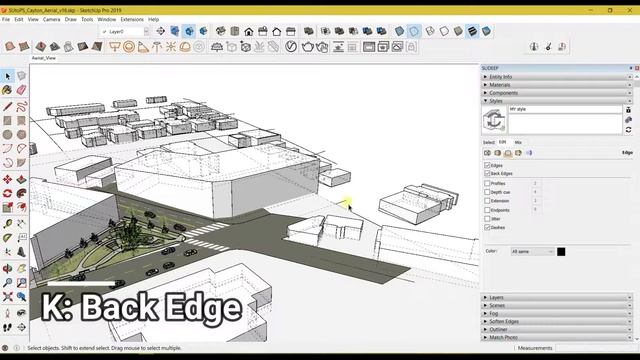The height and width of the screenshot is (360, 640).
Task: Expand the Outliner panel
Action: point(557,329)
